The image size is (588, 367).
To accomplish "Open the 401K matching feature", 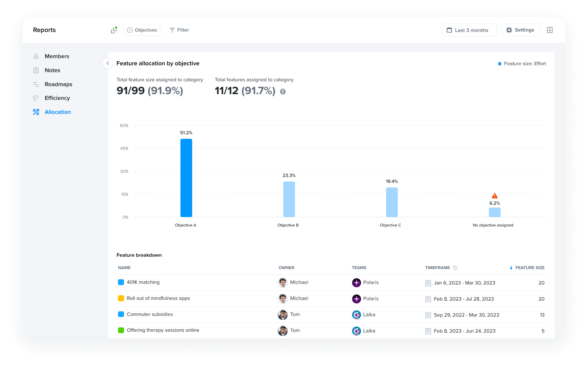I will coord(143,282).
